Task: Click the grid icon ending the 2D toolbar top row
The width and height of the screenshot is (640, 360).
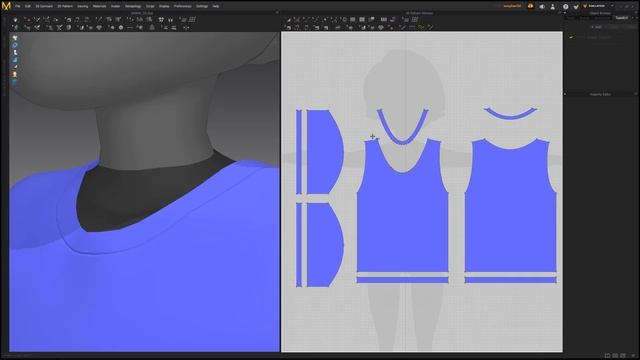Action: click(415, 20)
